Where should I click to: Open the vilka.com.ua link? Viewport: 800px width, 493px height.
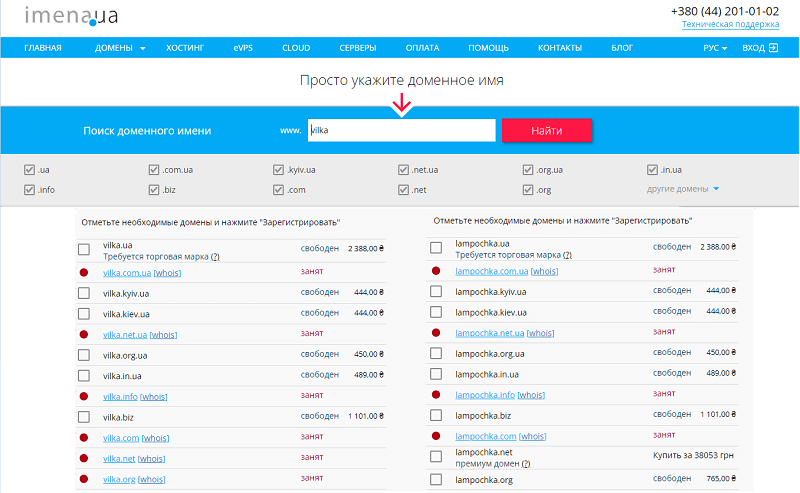click(127, 273)
